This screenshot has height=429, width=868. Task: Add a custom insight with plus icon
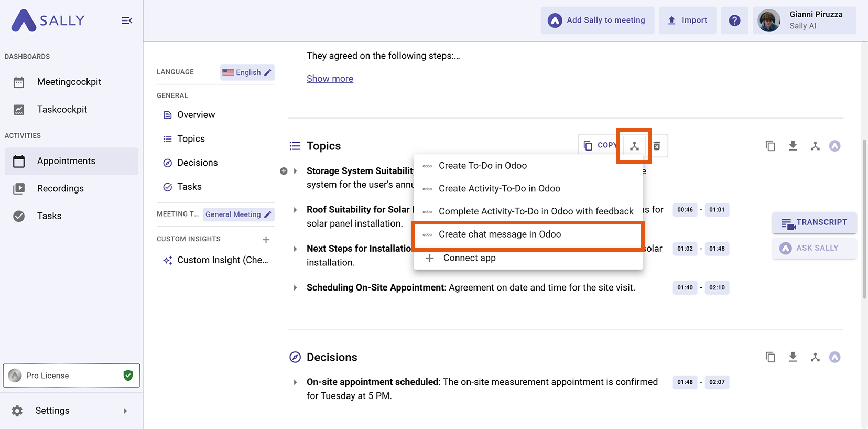[266, 239]
